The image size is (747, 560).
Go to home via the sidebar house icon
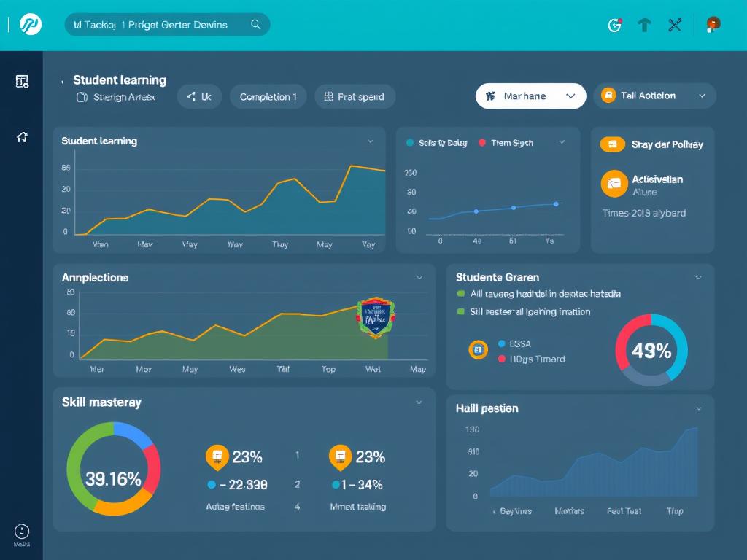[22, 137]
